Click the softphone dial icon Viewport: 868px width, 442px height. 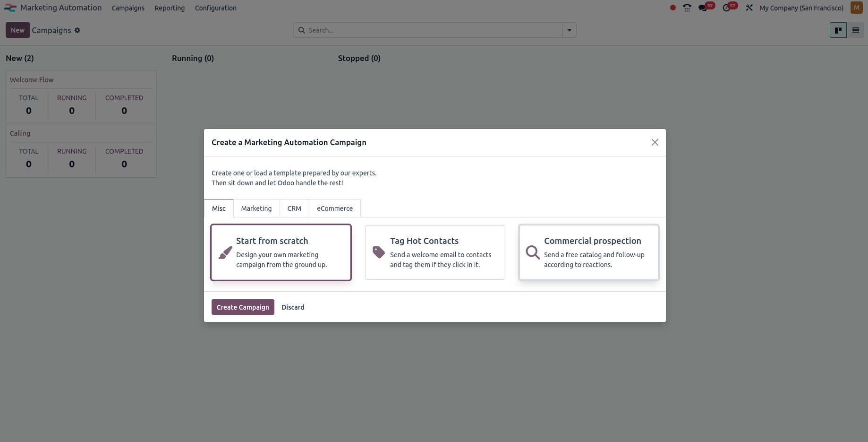pos(687,8)
